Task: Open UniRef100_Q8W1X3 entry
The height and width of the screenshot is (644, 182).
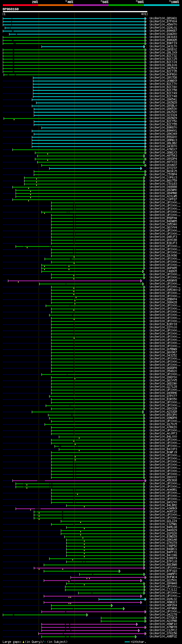Action: (163, 153)
